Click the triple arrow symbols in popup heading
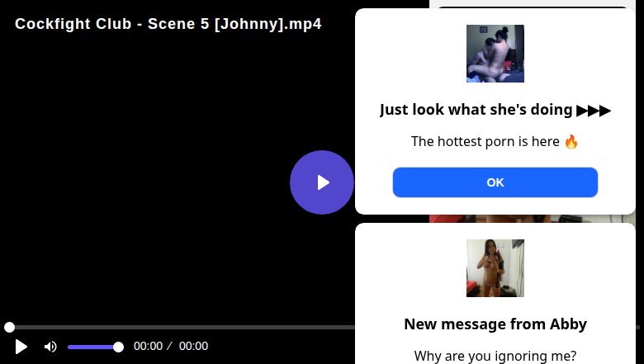Image resolution: width=644 pixels, height=364 pixels. point(594,110)
